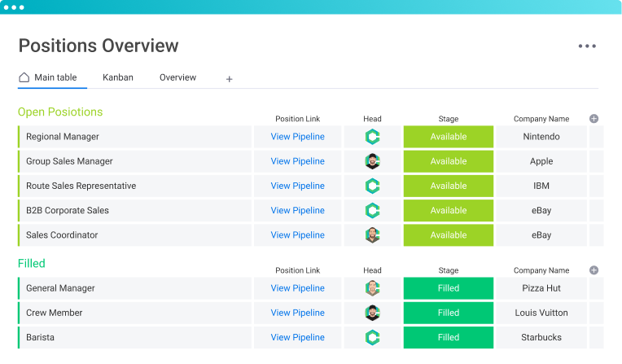
Task: Add column in Filled group
Action: [x=594, y=270]
